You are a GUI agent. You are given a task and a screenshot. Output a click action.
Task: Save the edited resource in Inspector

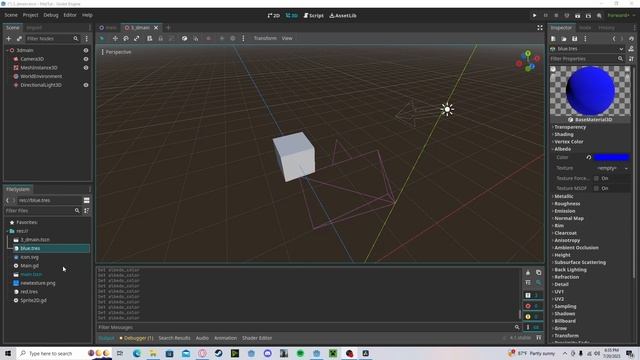574,38
